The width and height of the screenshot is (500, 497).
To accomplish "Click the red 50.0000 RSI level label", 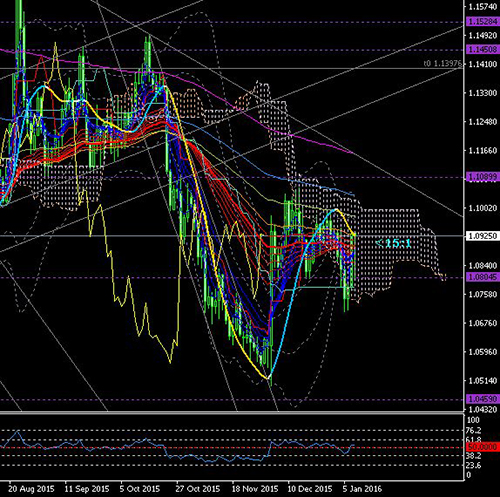I will (483, 447).
